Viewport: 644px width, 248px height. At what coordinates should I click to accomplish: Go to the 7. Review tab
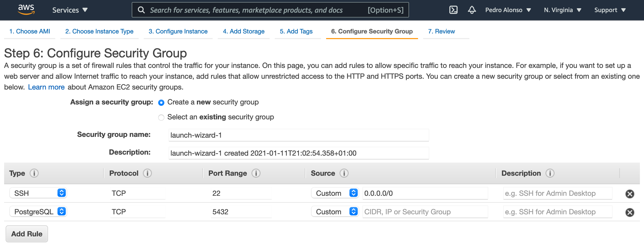coord(441,31)
